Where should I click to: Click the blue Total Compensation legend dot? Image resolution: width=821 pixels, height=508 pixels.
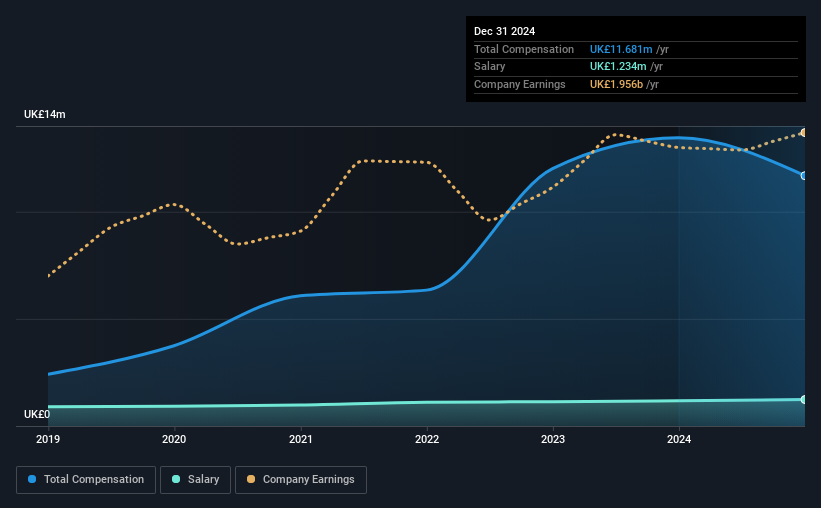click(x=32, y=479)
